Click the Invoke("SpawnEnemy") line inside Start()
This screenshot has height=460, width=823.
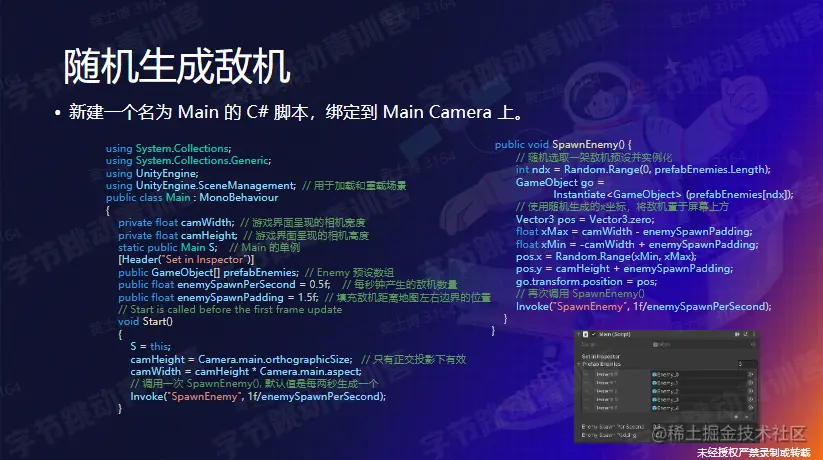pos(258,396)
